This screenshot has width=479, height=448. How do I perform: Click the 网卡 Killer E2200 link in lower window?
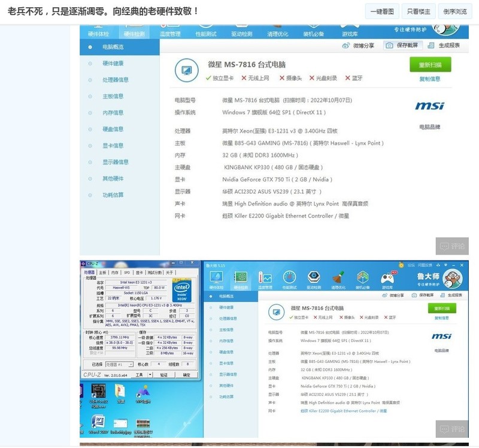tap(344, 411)
